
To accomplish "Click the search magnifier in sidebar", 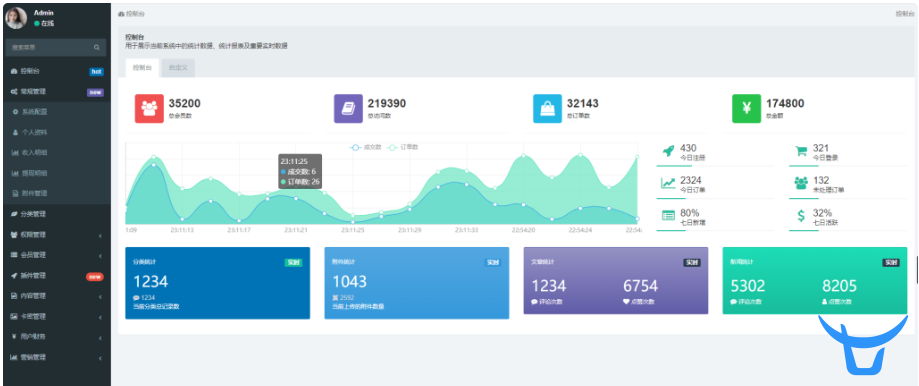I will coord(97,47).
